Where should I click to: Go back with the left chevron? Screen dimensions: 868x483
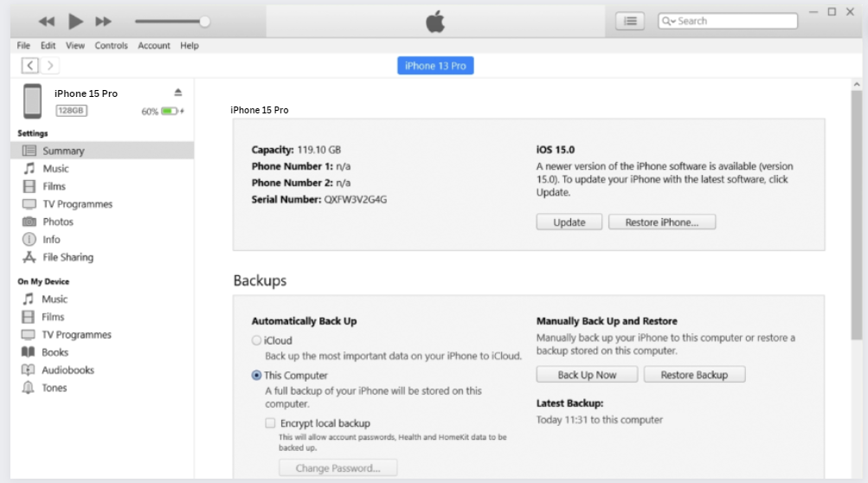click(x=30, y=66)
